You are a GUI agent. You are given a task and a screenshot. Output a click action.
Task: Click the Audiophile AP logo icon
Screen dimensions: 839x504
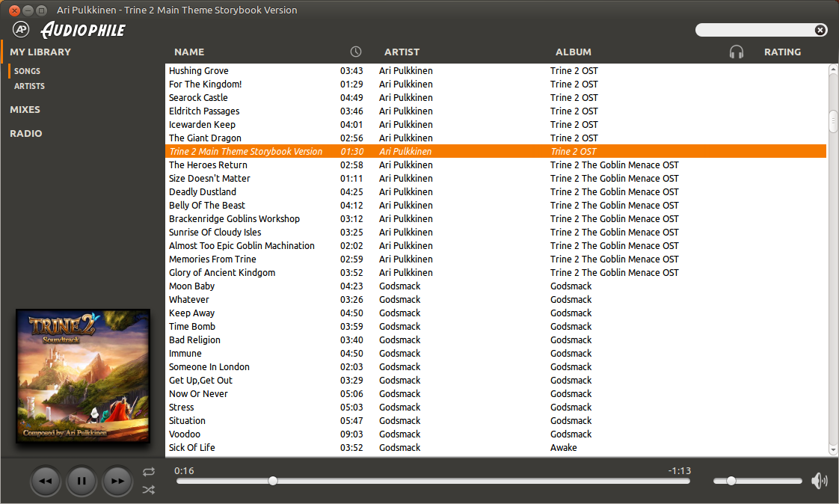coord(21,29)
